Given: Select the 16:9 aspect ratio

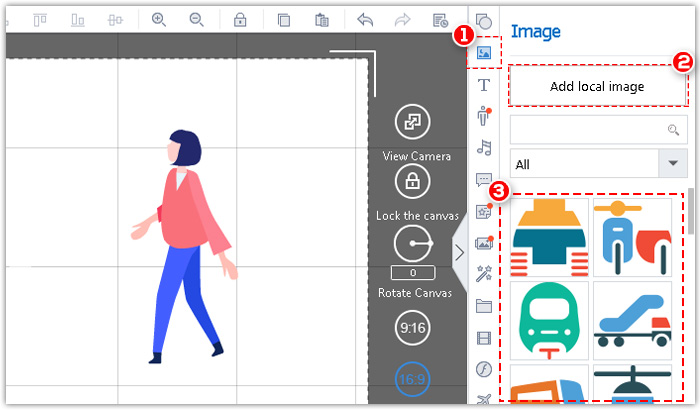Looking at the screenshot, I should [412, 379].
